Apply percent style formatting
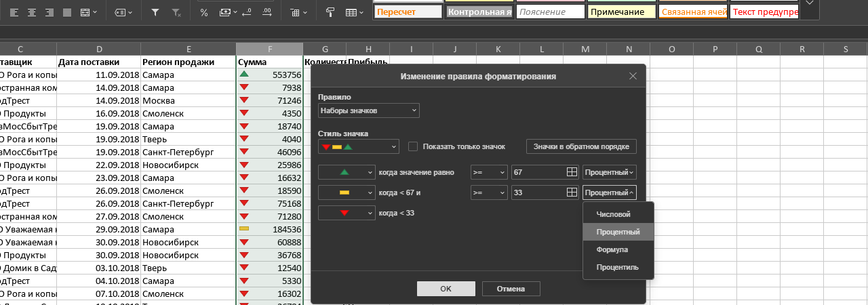 (204, 12)
